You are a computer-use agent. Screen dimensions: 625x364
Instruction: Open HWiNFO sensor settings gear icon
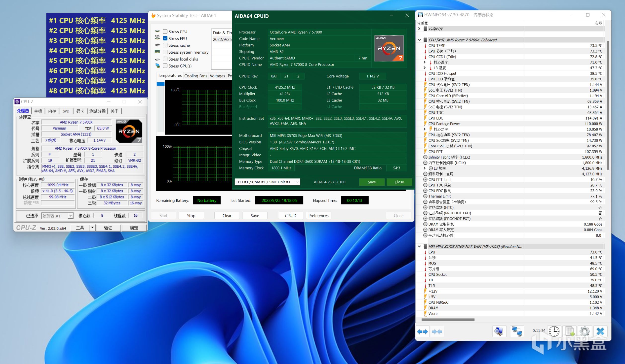click(585, 331)
